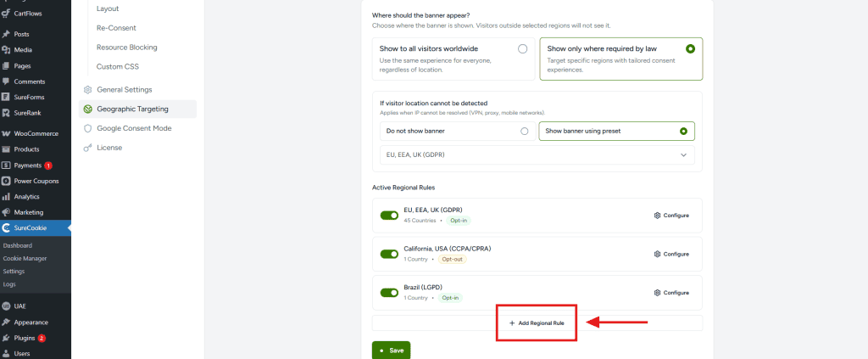Open the Resource Blocking settings tab
868x359 pixels.
click(127, 47)
